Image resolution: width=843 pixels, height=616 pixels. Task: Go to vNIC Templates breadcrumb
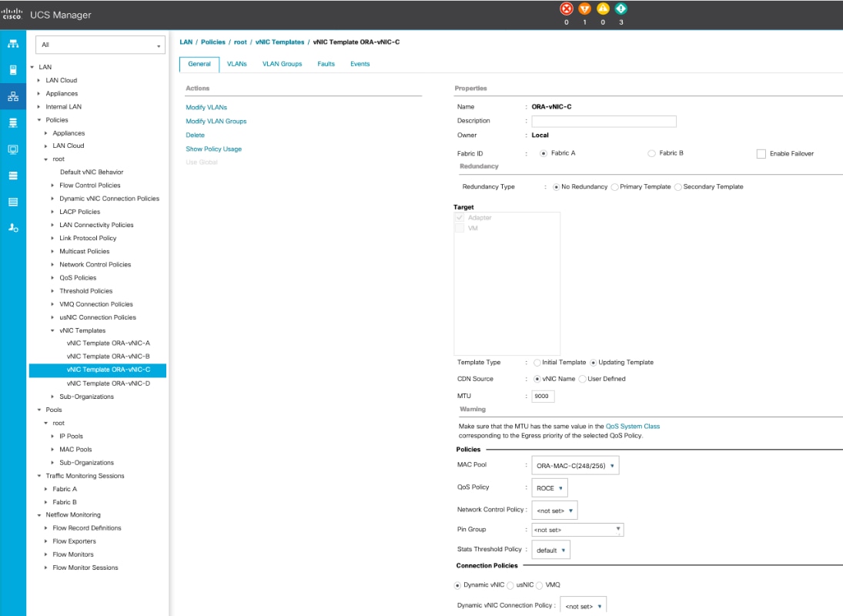[279, 42]
